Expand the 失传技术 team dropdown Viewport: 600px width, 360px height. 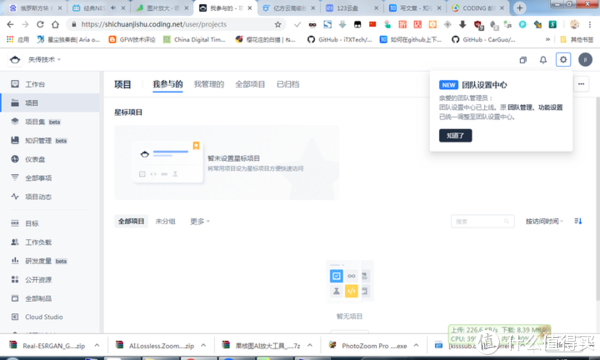(44, 60)
